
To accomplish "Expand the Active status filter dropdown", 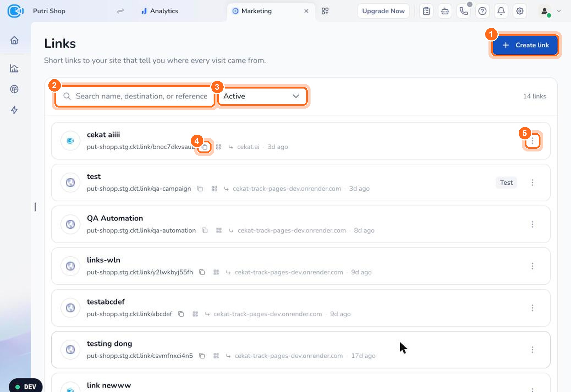I will click(x=262, y=96).
